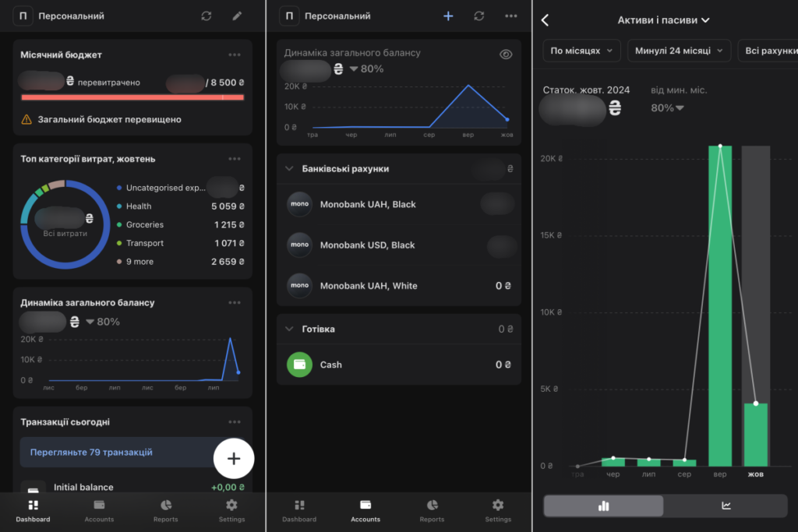The width and height of the screenshot is (798, 532).
Task: Toggle balance visibility eye icon
Action: (x=506, y=55)
